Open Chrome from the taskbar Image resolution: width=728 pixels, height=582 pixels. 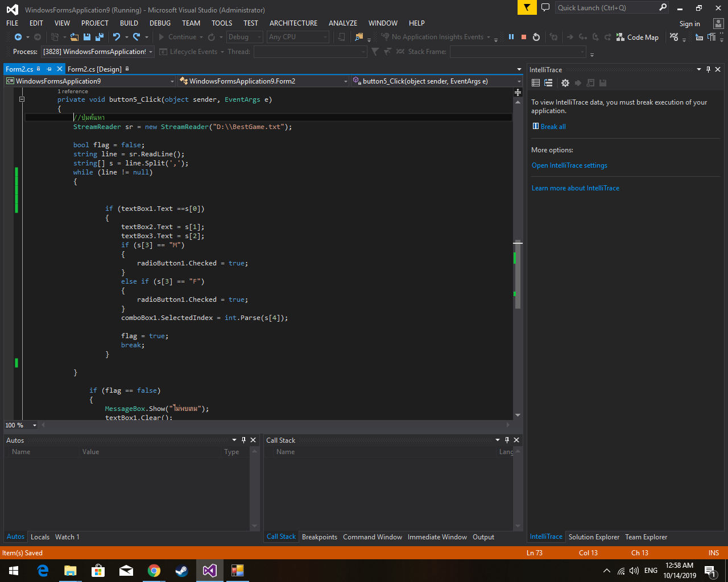point(154,571)
